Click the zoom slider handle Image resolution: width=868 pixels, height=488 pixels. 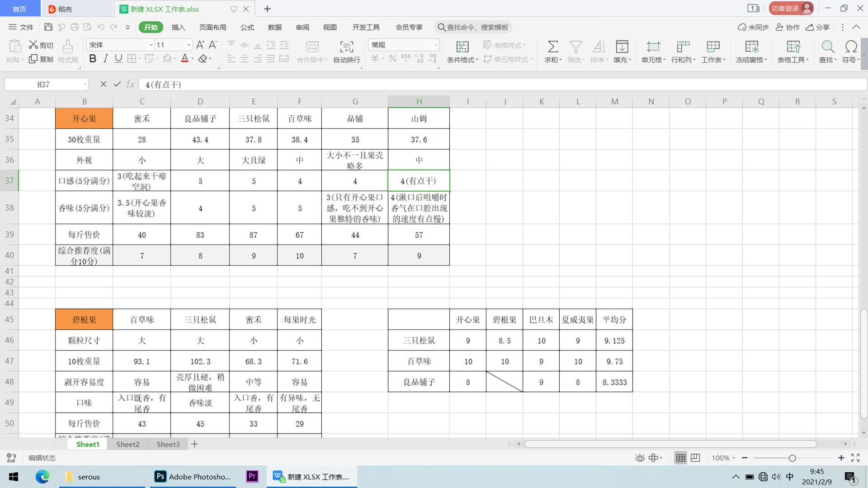792,458
